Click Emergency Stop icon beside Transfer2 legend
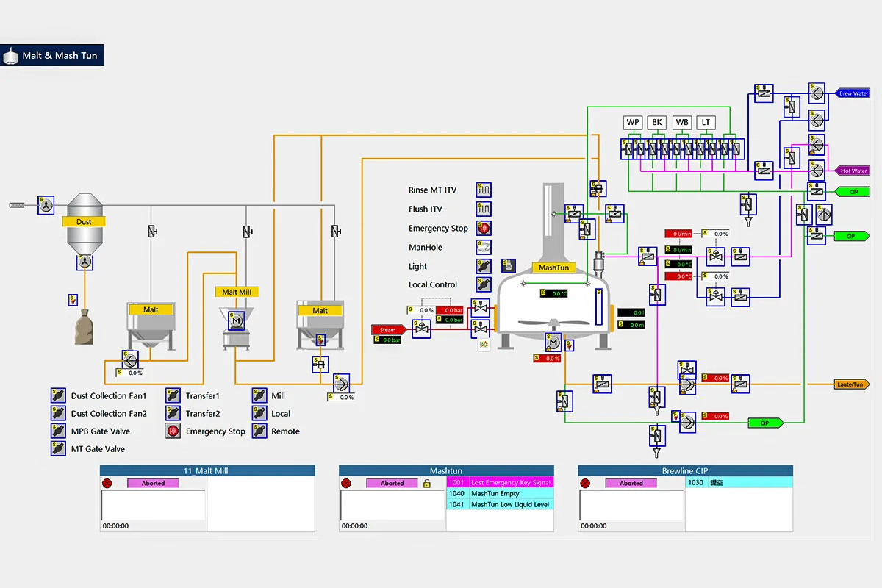 click(173, 431)
